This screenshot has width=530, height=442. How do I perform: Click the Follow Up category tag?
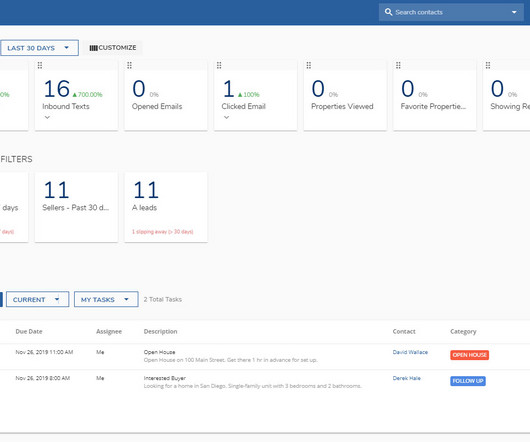468,381
